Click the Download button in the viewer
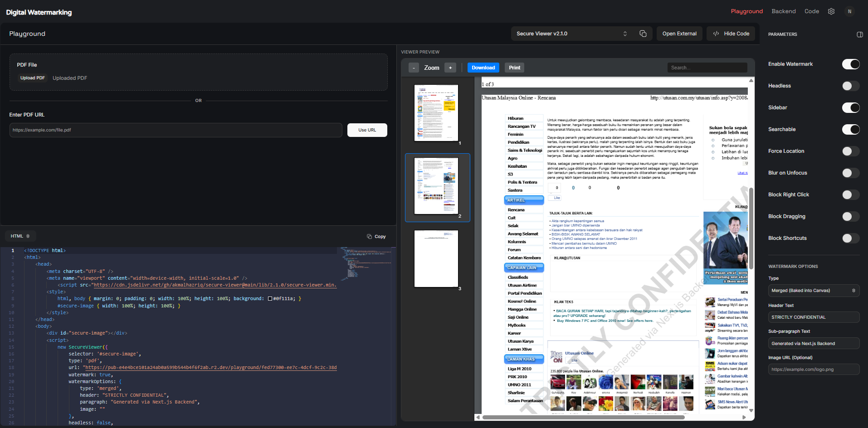The height and width of the screenshot is (428, 868). pyautogui.click(x=483, y=68)
